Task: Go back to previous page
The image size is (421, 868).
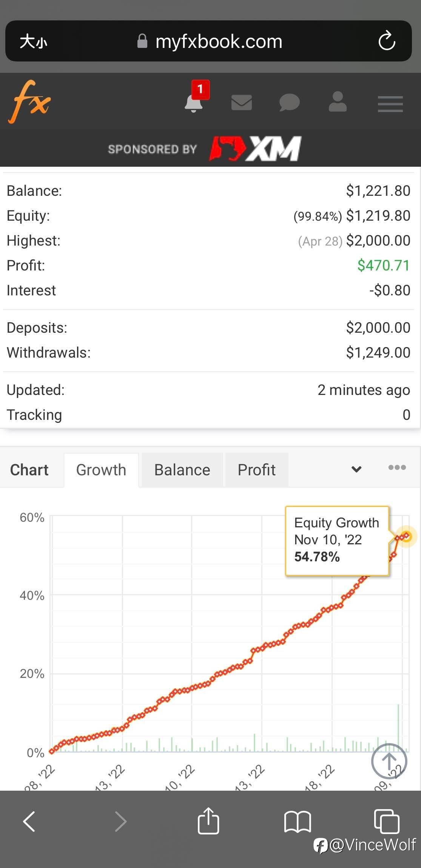Action: click(x=29, y=821)
